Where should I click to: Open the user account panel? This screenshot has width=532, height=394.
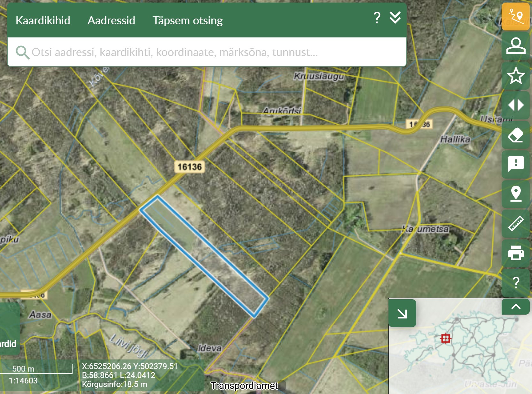click(x=515, y=46)
